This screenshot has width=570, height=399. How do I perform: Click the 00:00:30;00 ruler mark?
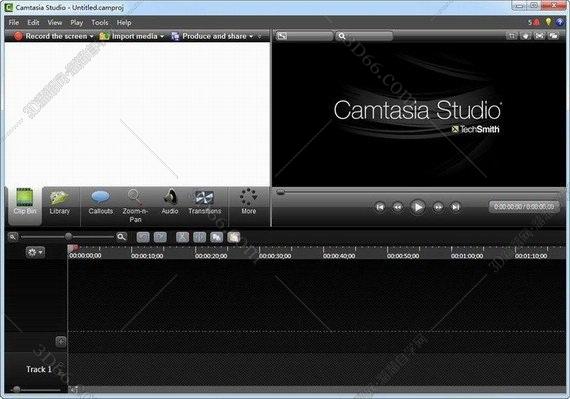tap(275, 256)
